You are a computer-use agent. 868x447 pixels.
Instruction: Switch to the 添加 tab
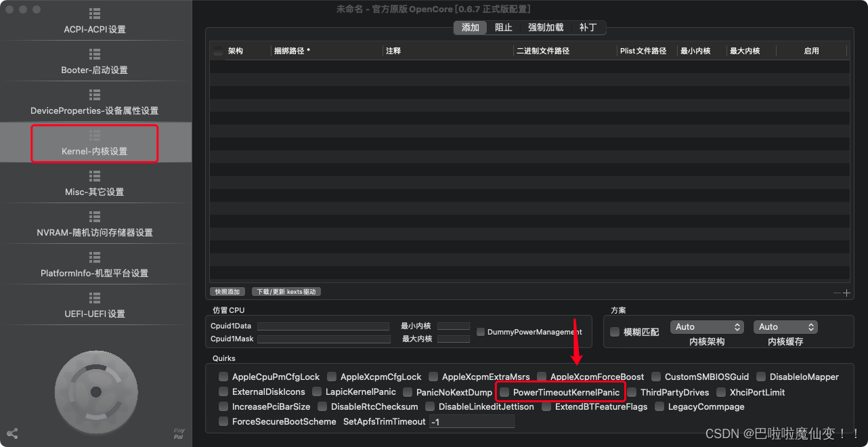[471, 28]
